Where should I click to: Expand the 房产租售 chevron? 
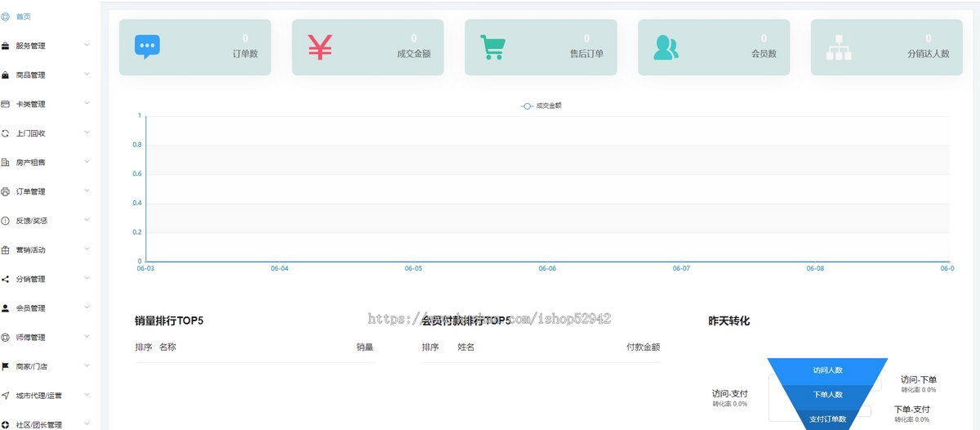click(x=87, y=162)
